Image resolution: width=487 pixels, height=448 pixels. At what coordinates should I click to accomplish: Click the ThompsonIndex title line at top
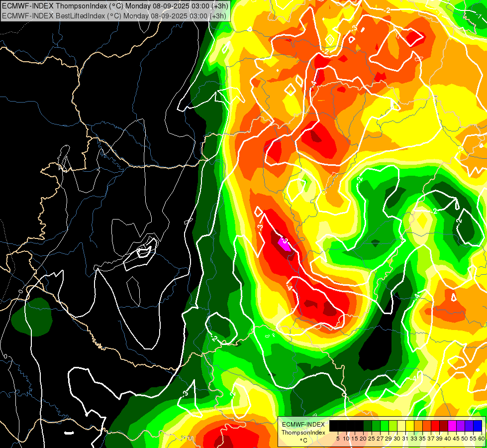click(x=115, y=5)
